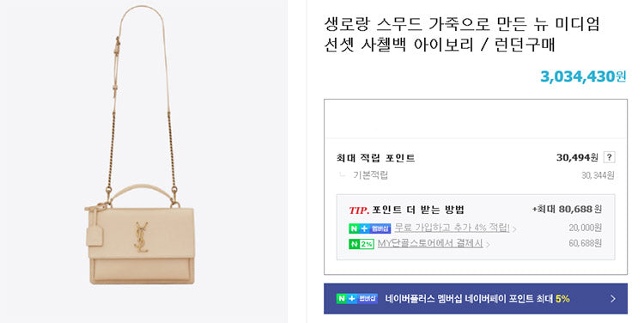Open the MY단골스토어에서 결제시 link
644x323 pixels.
click(x=430, y=243)
